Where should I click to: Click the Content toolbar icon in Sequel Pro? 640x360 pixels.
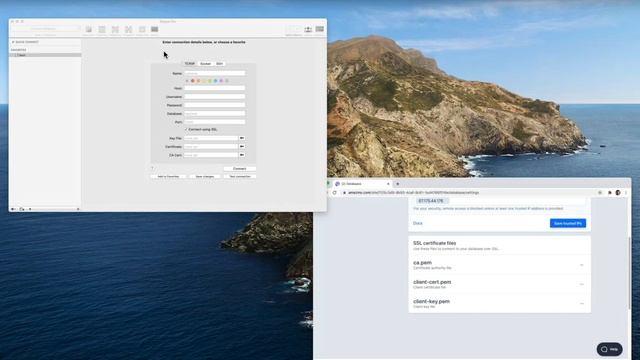tap(102, 29)
